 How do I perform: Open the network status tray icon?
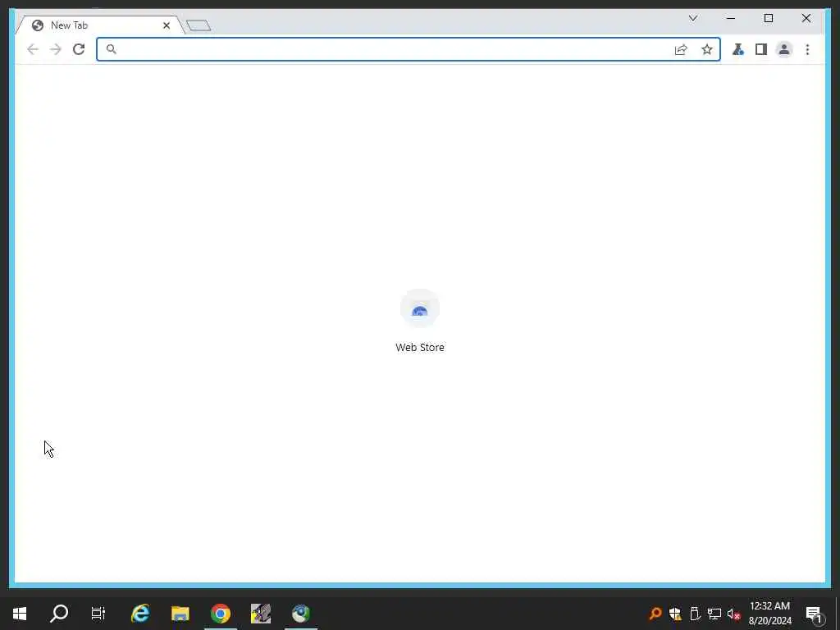714,614
